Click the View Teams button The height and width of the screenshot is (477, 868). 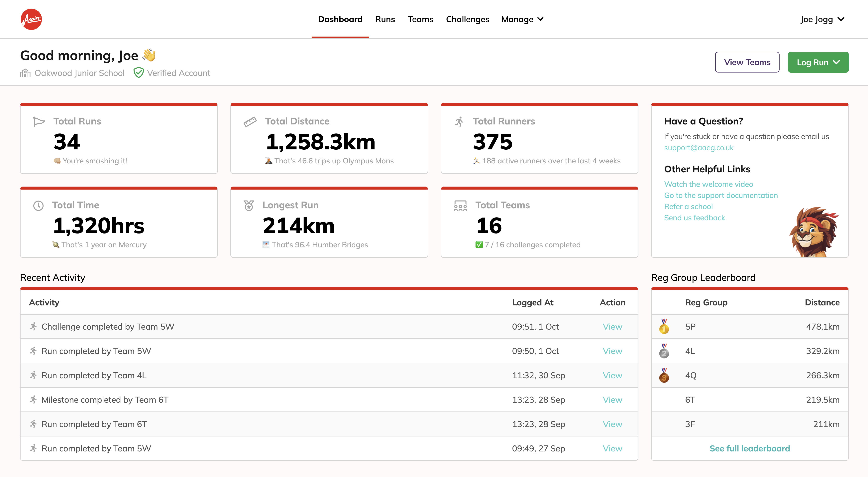click(747, 62)
